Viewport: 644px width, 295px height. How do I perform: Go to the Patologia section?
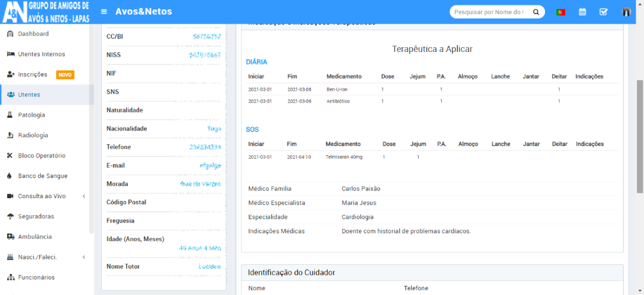click(31, 115)
